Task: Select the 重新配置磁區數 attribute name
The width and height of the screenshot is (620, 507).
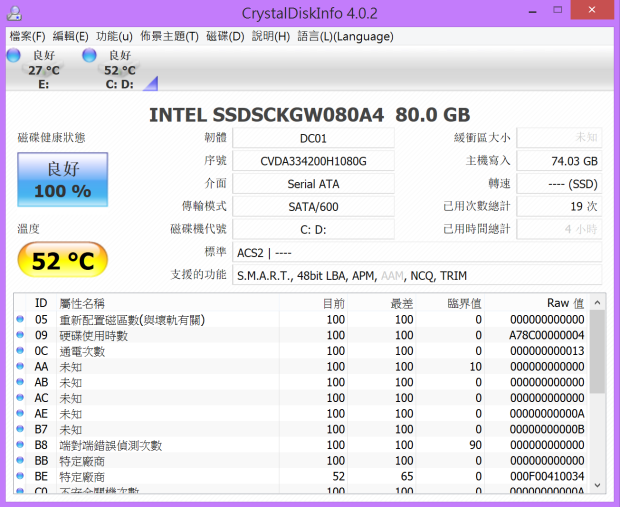Action: tap(132, 320)
